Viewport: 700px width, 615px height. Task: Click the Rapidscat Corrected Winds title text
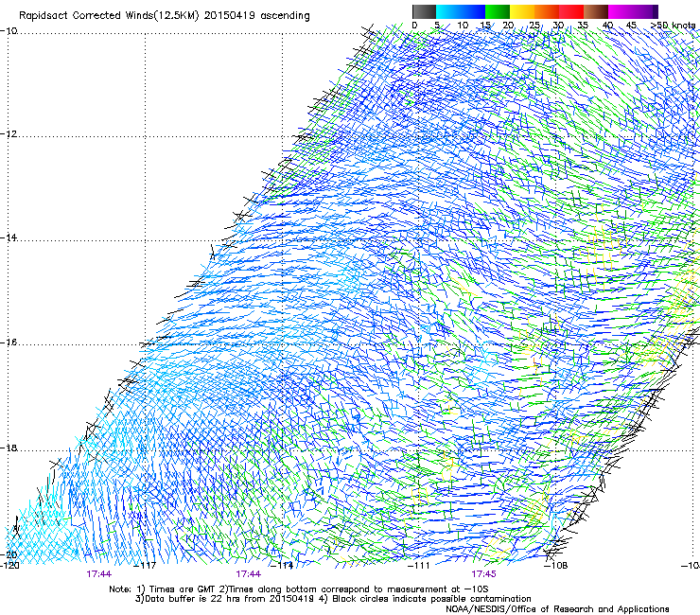pyautogui.click(x=165, y=16)
